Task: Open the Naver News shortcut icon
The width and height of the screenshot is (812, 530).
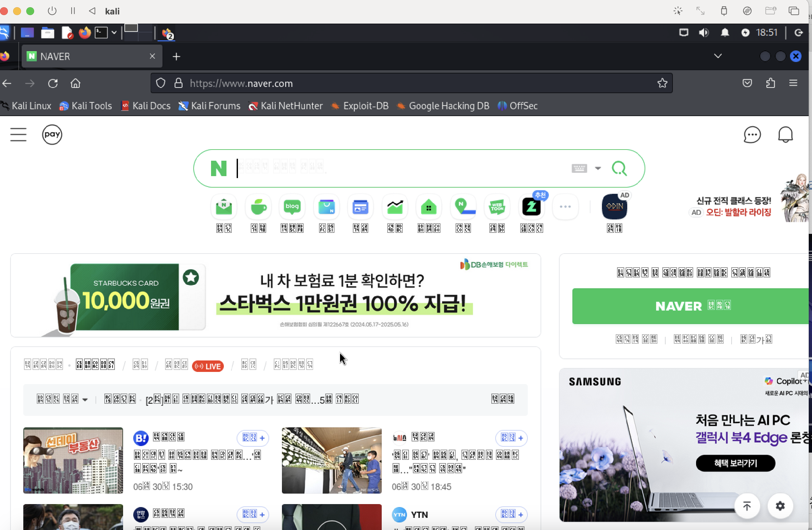Action: point(360,207)
